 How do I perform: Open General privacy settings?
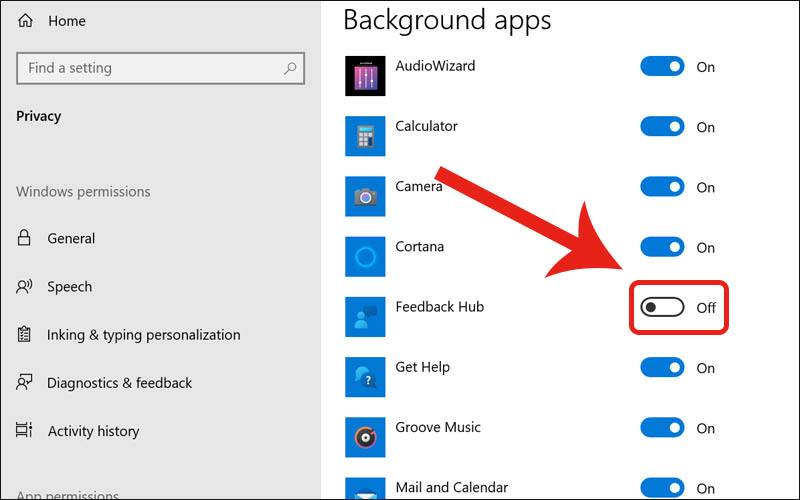[x=71, y=239]
